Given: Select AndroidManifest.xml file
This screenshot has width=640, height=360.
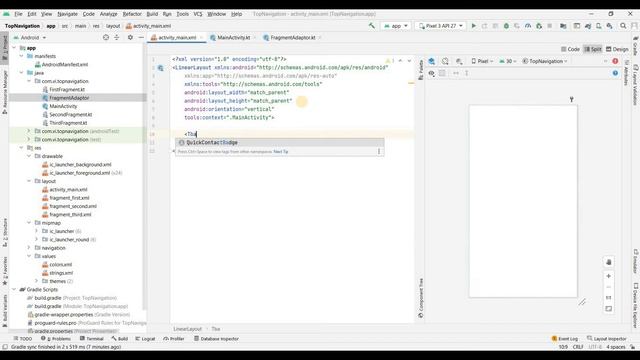Looking at the screenshot, I should tap(64, 64).
